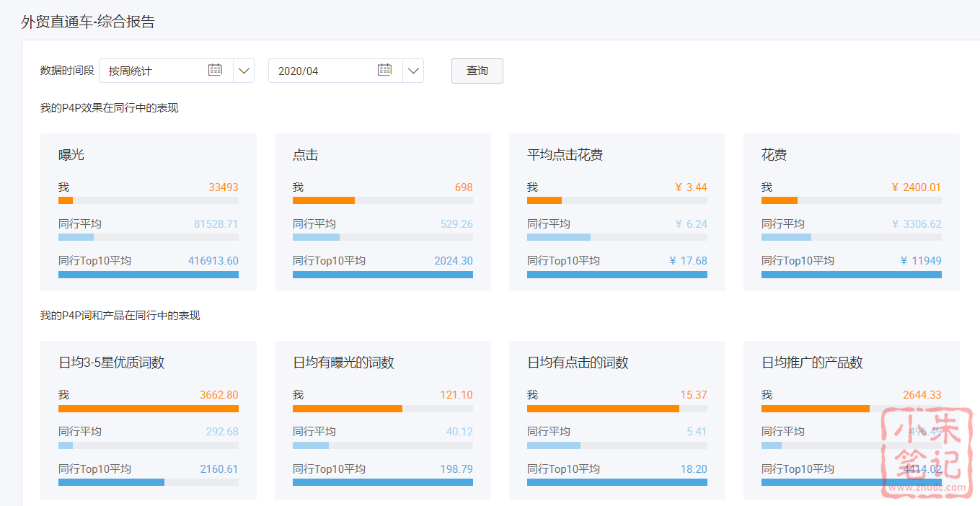Select the 同行平均 bar in 平均点击花费 card
The height and width of the screenshot is (506, 980).
pyautogui.click(x=558, y=237)
